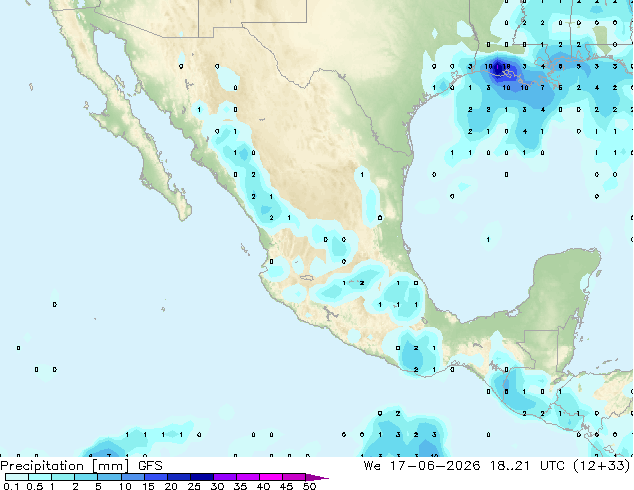
Task: Click the 0.1–0.5 mm legend color swatch
Action: pyautogui.click(x=17, y=477)
